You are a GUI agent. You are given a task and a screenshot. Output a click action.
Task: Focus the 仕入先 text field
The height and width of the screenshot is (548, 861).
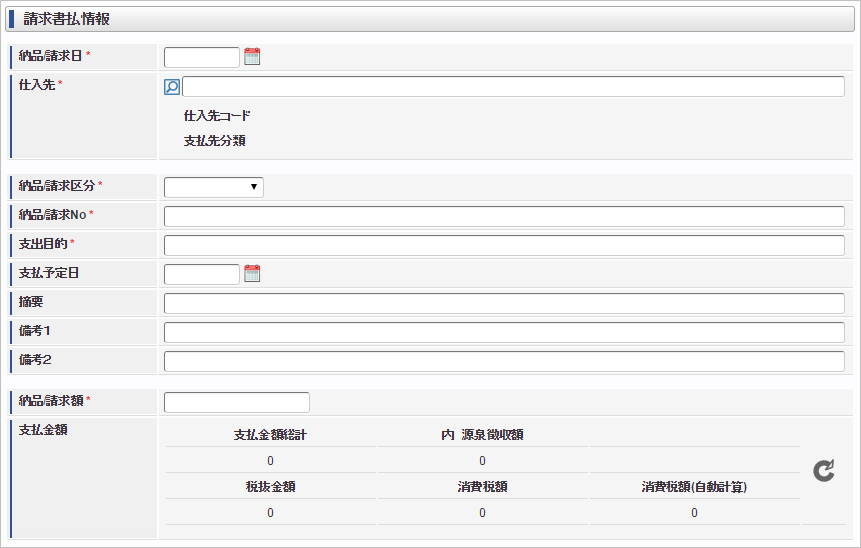(513, 87)
